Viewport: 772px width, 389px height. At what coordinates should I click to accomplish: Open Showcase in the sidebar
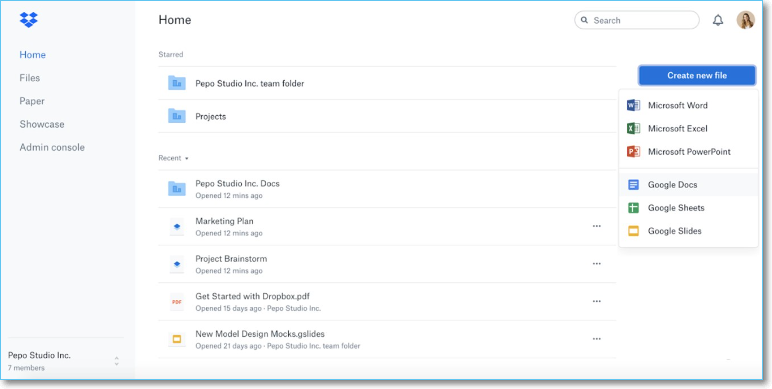pyautogui.click(x=42, y=124)
